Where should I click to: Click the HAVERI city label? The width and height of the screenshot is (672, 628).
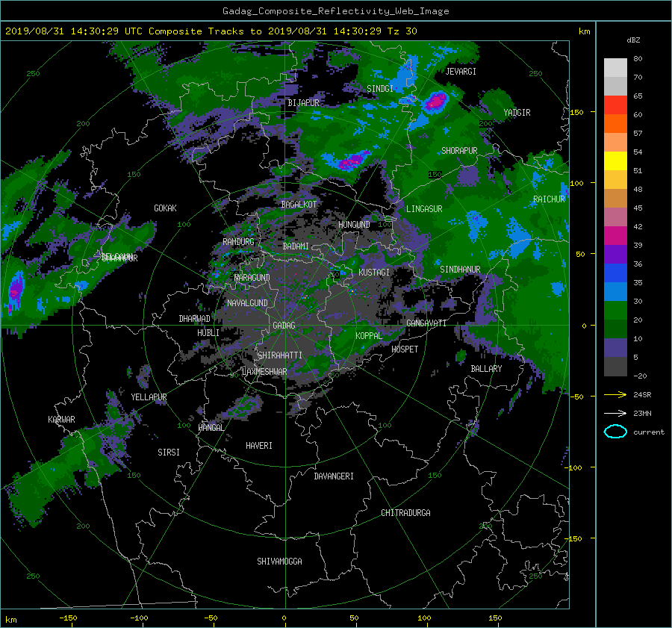click(259, 446)
